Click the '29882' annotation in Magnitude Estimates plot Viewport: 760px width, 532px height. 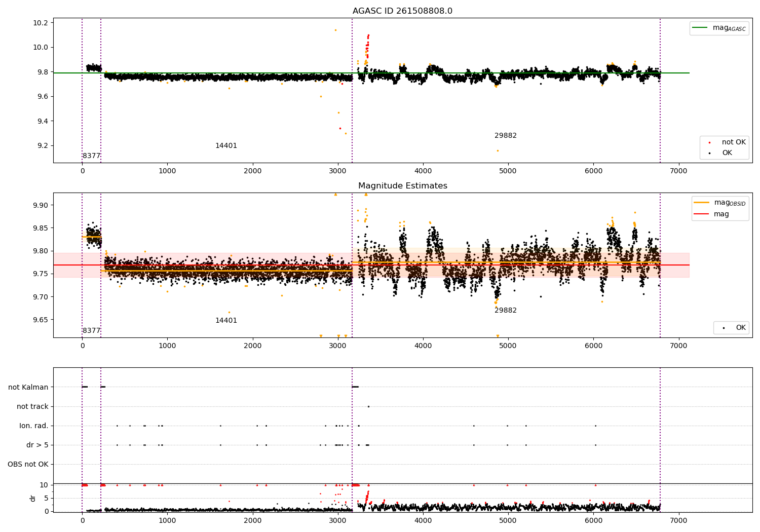tap(506, 311)
